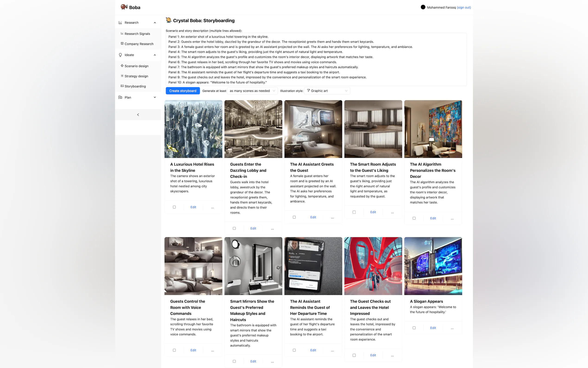Open the 'as many scenes as needed' dropdown

(x=252, y=91)
